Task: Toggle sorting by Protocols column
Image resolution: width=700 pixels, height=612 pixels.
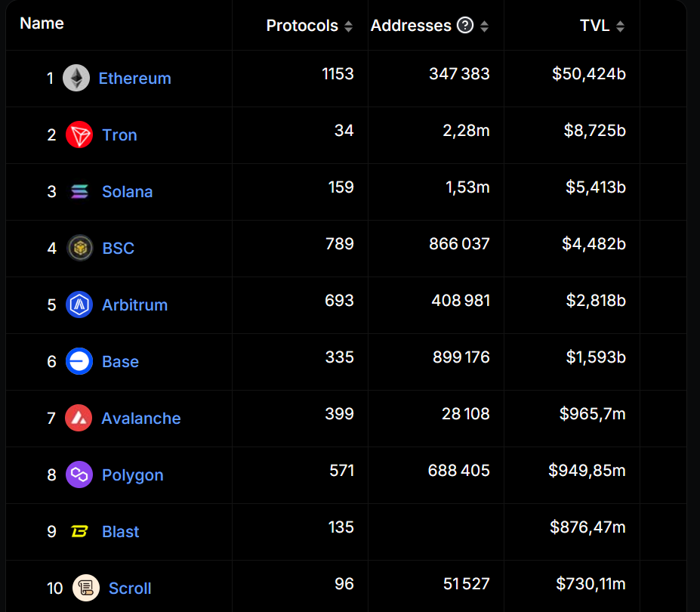Action: (349, 25)
